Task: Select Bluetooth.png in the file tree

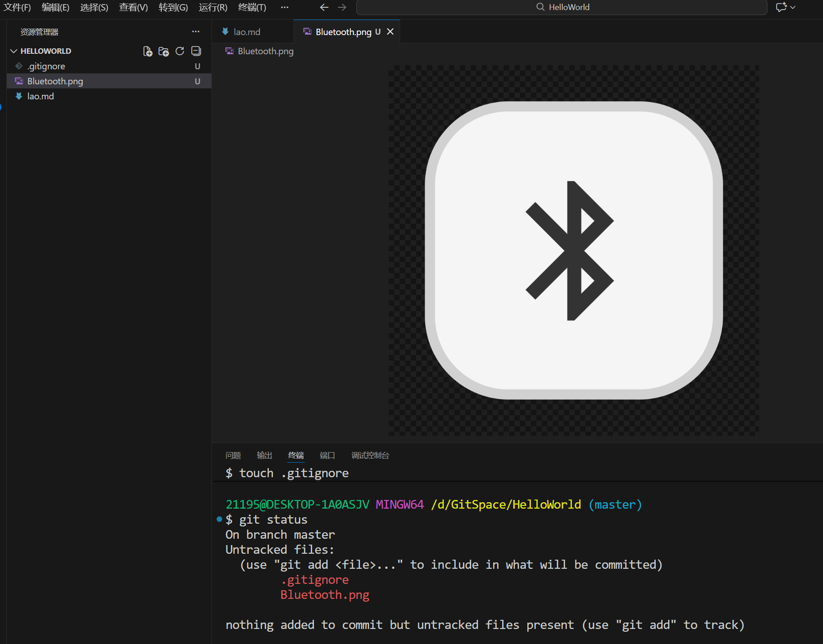Action: (x=109, y=81)
